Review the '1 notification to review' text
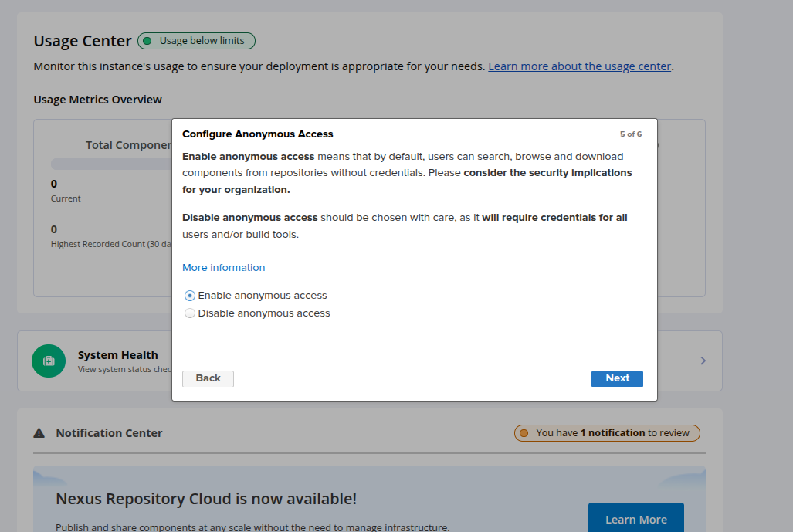Image resolution: width=793 pixels, height=532 pixels. tap(612, 433)
